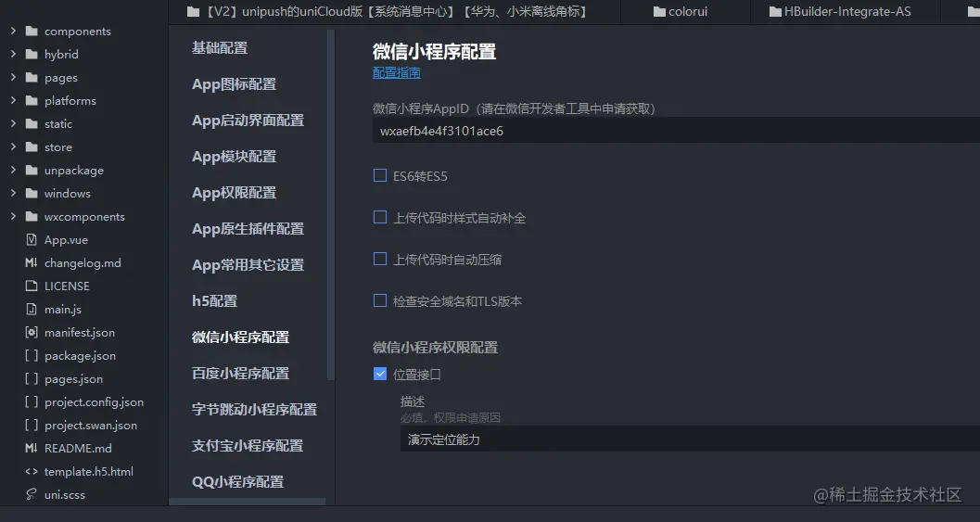Click the wxcomponents folder icon
980x522 pixels.
[32, 216]
